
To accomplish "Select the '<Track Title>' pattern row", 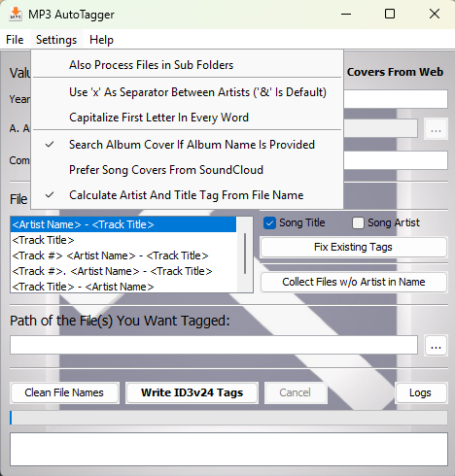I will [x=123, y=240].
